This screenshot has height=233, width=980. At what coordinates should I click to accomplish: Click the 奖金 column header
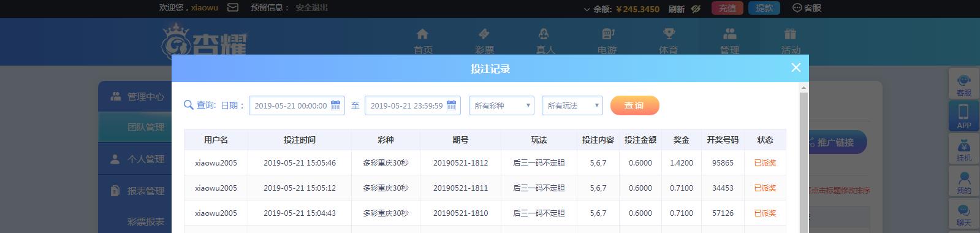tap(682, 140)
